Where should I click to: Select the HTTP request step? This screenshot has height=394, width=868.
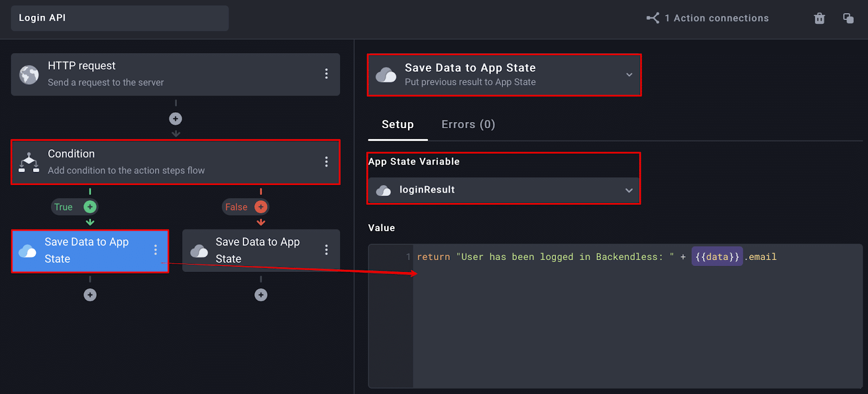coord(175,74)
